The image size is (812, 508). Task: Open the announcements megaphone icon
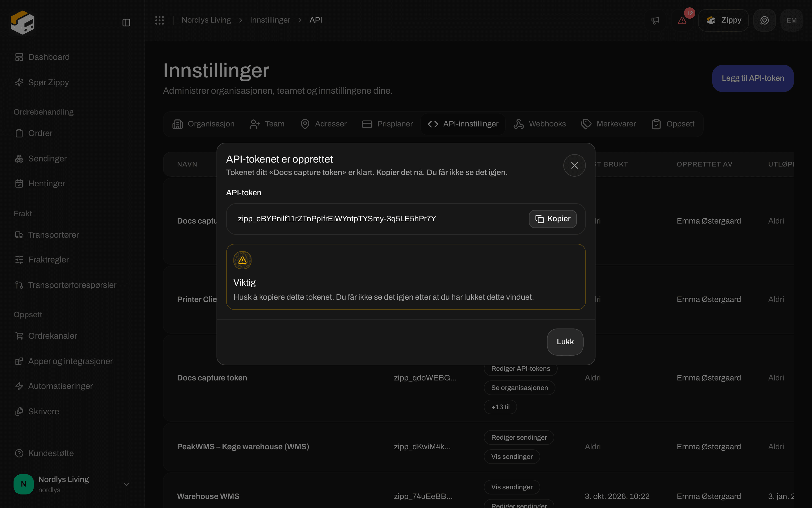point(655,20)
